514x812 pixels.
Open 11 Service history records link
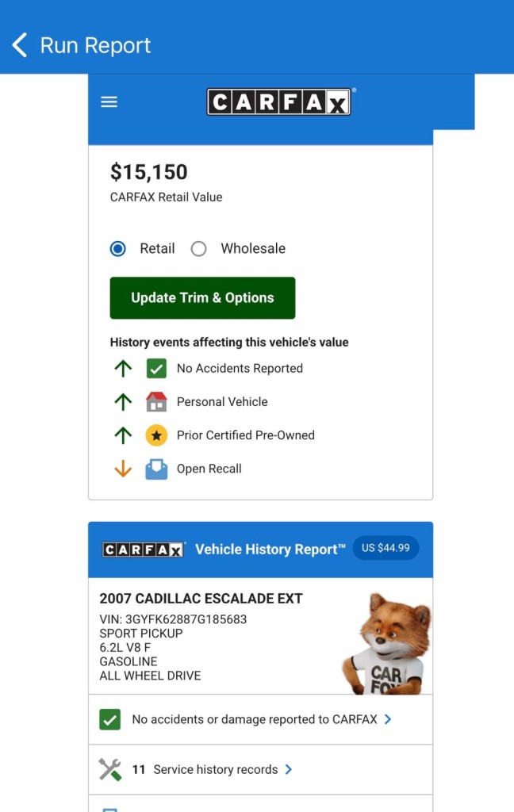click(x=205, y=769)
